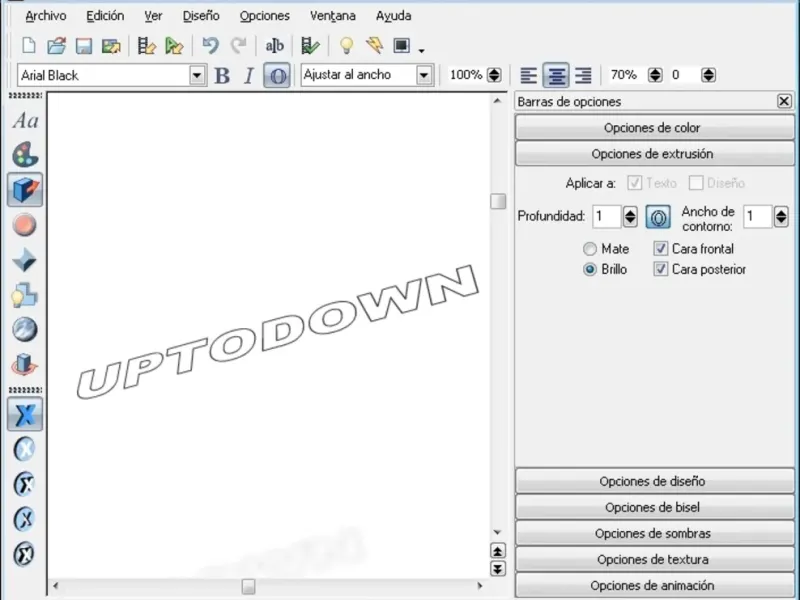Viewport: 800px width, 600px height.
Task: Click the Ancho de contorno spinner arrows
Action: pyautogui.click(x=781, y=216)
